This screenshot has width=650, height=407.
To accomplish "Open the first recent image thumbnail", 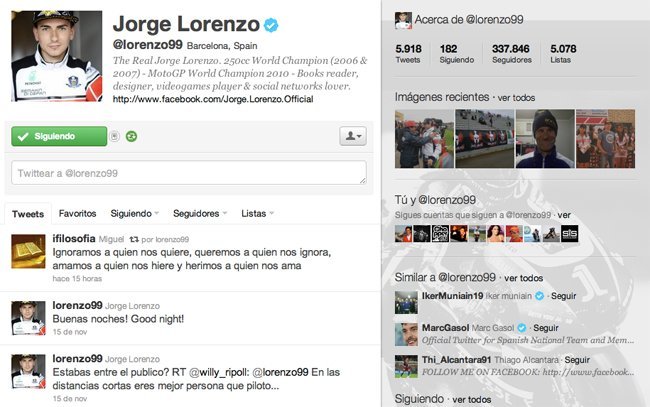I will click(x=424, y=139).
